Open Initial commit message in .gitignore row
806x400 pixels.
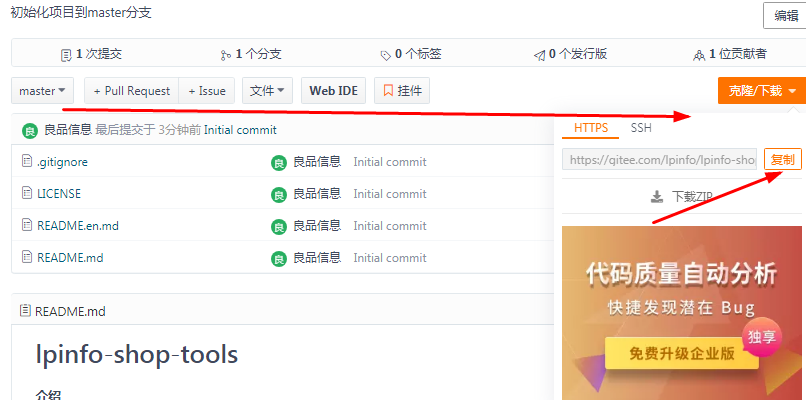[390, 162]
